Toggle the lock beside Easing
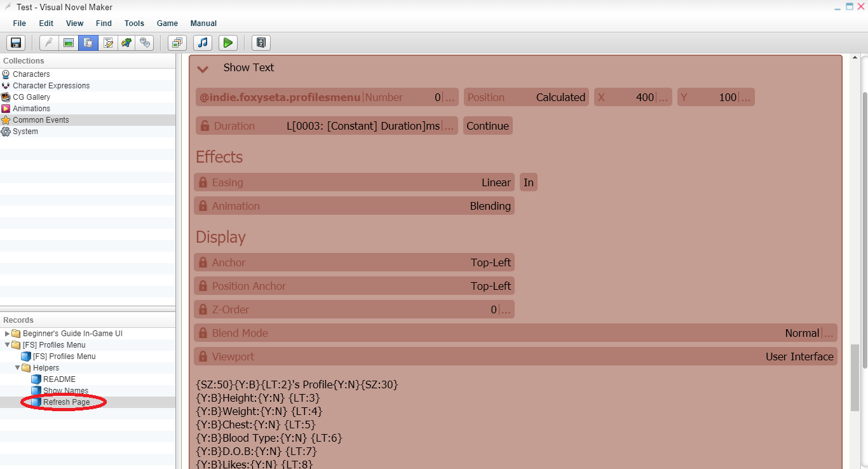Image resolution: width=868 pixels, height=469 pixels. click(x=203, y=182)
